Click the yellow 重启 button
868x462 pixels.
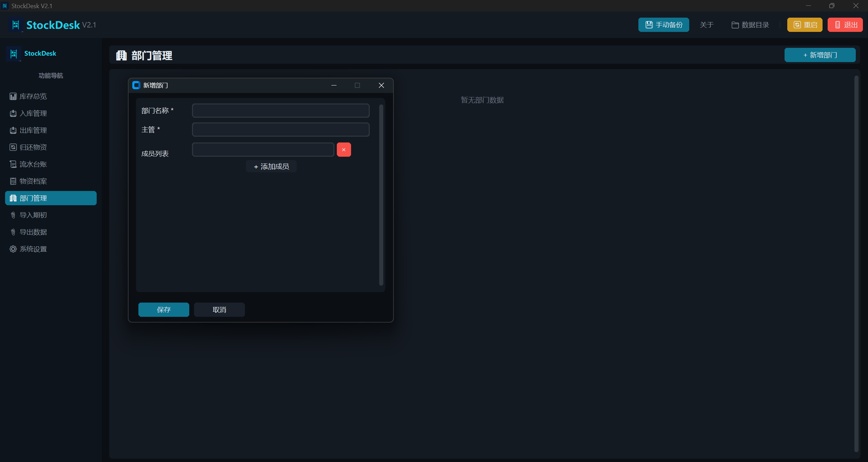(x=805, y=25)
